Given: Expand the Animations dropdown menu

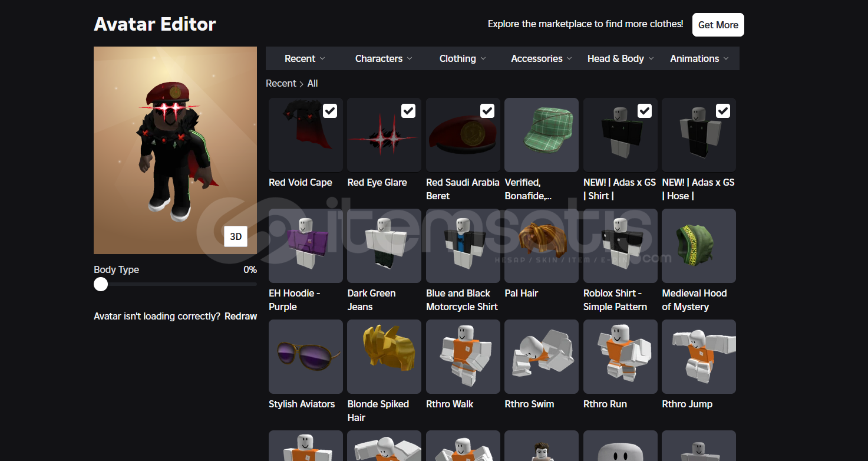Looking at the screenshot, I should (699, 58).
